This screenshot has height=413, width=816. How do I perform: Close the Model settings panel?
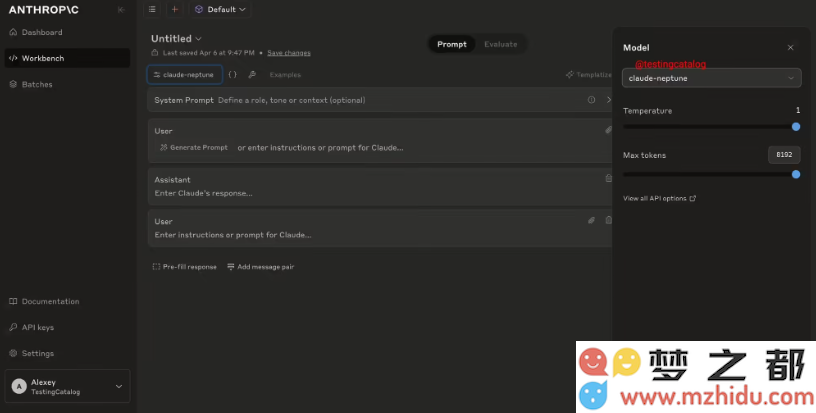(790, 47)
